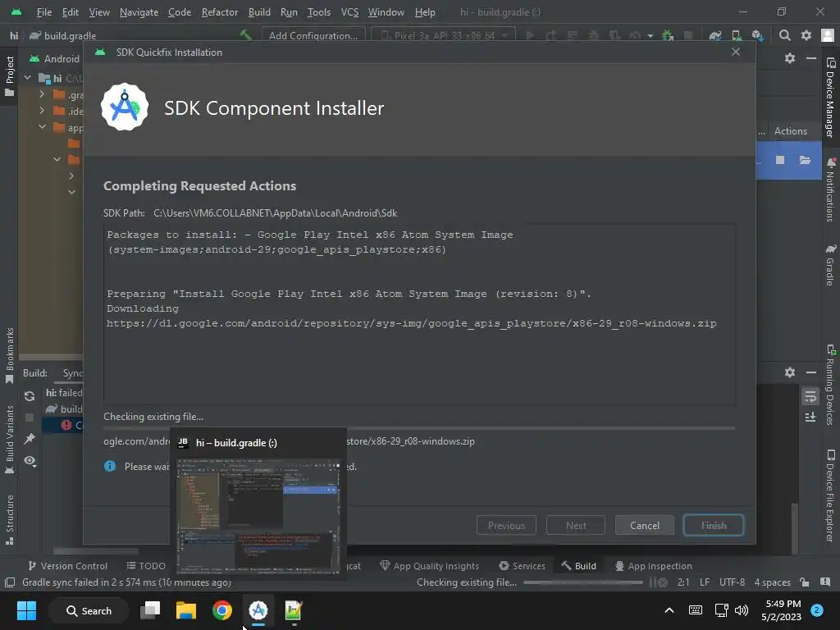Expand the .idea folder node
This screenshot has width=840, height=630.
42,111
